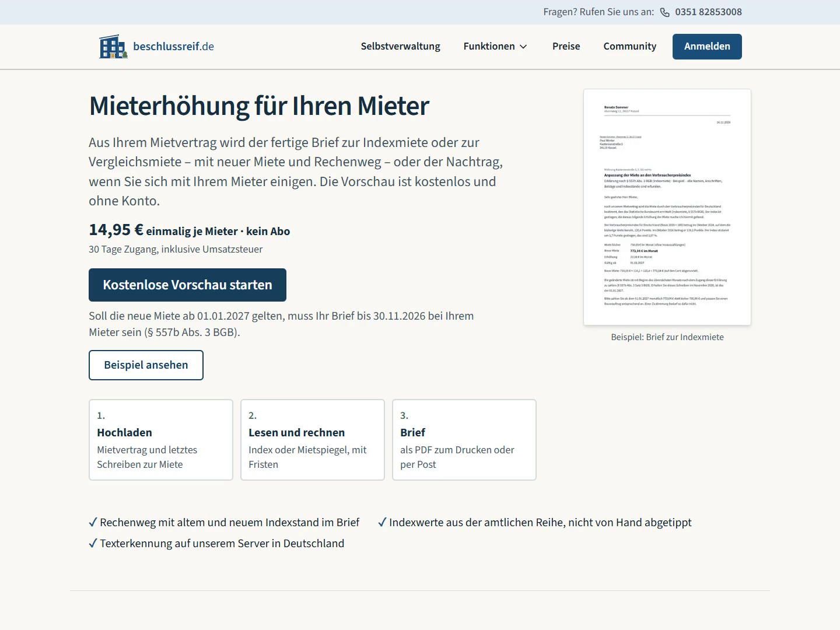The image size is (840, 630).
Task: Click text einmalig je Mieter · kein Abo
Action: coord(218,232)
